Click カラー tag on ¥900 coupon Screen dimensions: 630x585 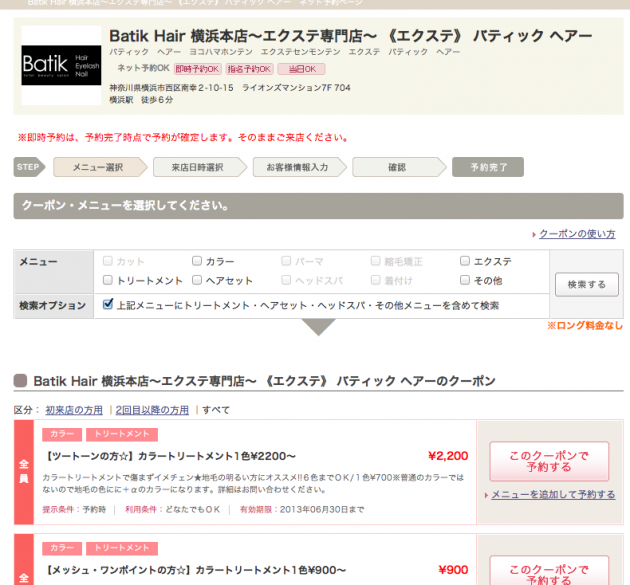(62, 548)
